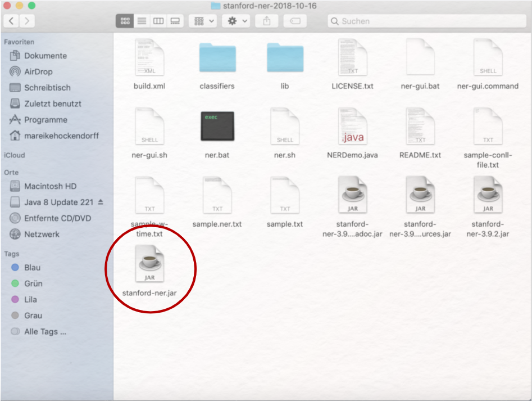Screen dimensions: 532x401
Task: Eject the Java 8 Update 221 volume
Action: pyautogui.click(x=101, y=202)
